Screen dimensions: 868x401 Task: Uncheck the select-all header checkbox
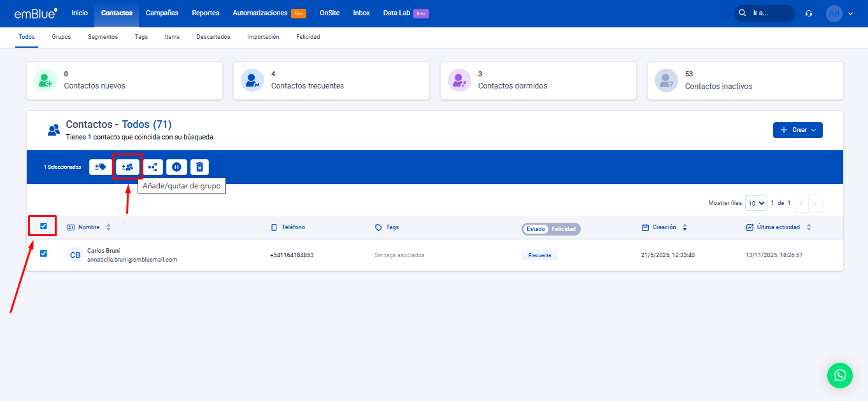click(43, 226)
